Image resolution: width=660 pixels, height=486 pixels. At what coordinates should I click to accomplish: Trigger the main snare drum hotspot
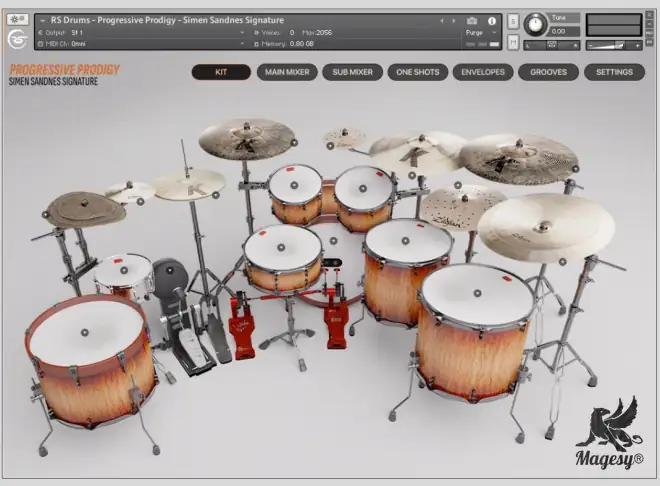point(281,247)
